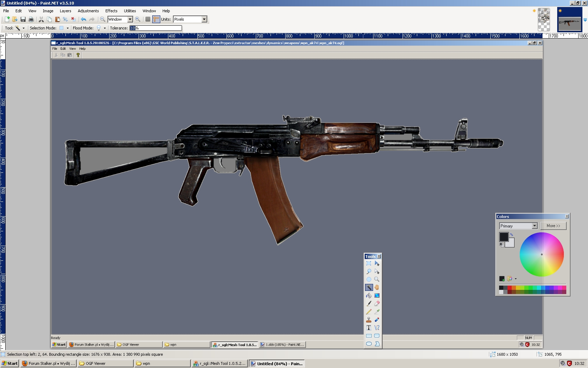
Task: Click the Save floppy disk icon
Action: pos(23,19)
